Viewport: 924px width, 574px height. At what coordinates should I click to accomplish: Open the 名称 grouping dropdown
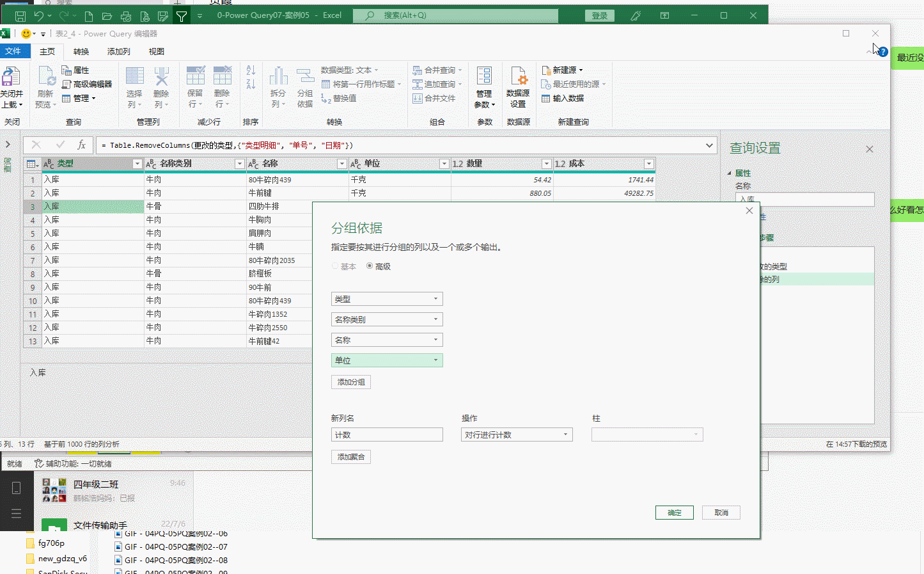point(387,340)
